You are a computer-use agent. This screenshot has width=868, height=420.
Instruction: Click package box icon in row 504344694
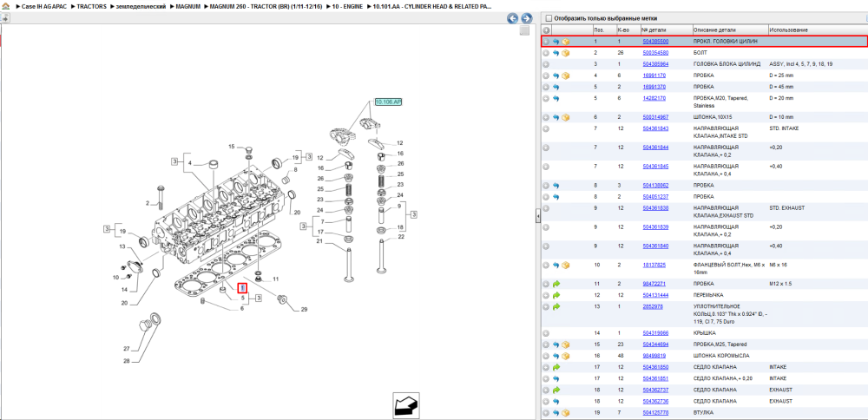(566, 345)
